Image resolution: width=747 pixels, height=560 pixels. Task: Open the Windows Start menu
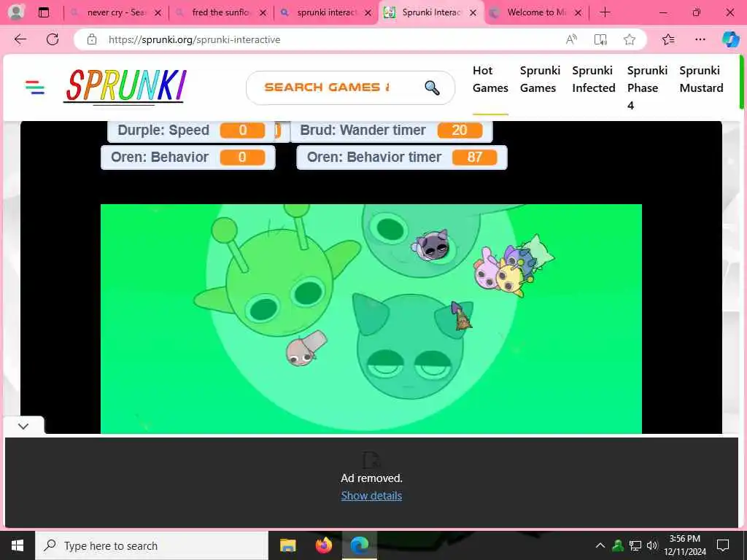pyautogui.click(x=18, y=545)
